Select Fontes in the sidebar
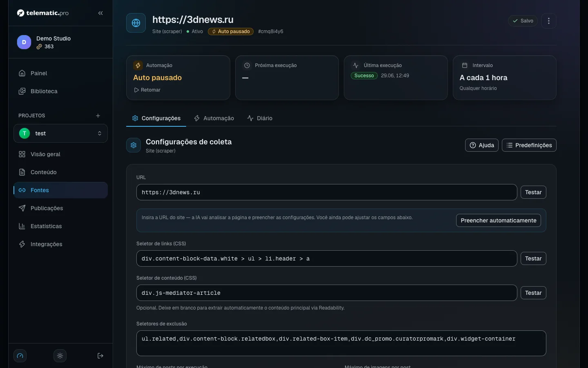The height and width of the screenshot is (368, 588). tap(60, 190)
